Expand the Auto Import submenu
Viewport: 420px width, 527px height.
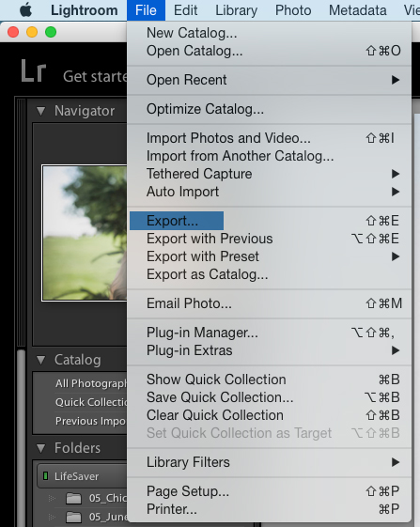click(269, 192)
